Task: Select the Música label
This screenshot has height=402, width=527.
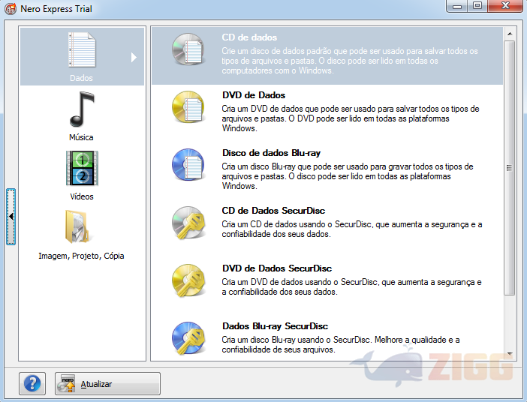Action: click(x=81, y=137)
